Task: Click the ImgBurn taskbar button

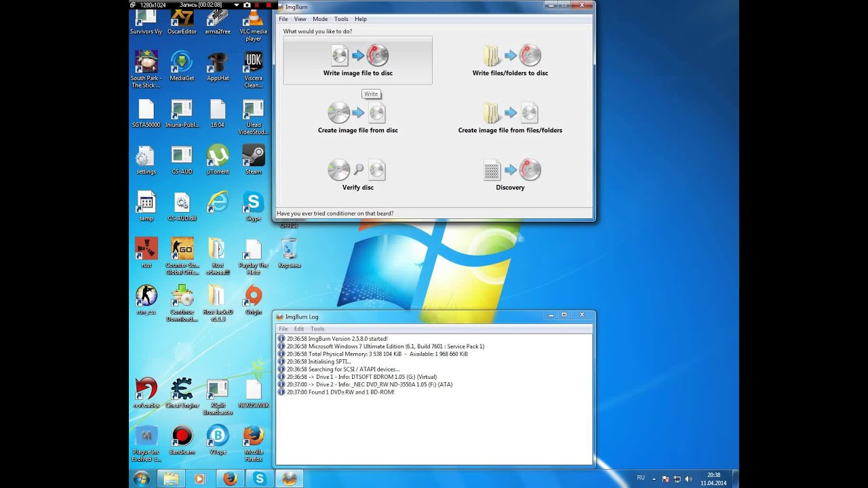Action: click(x=290, y=479)
